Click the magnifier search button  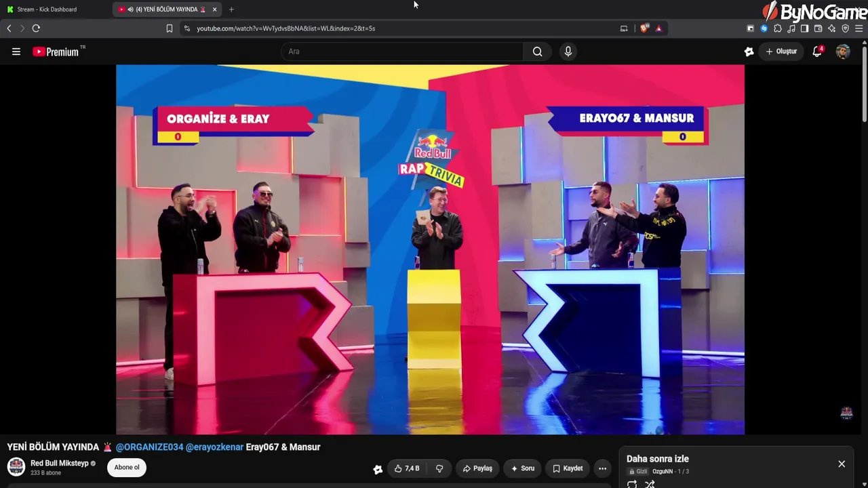pos(538,52)
